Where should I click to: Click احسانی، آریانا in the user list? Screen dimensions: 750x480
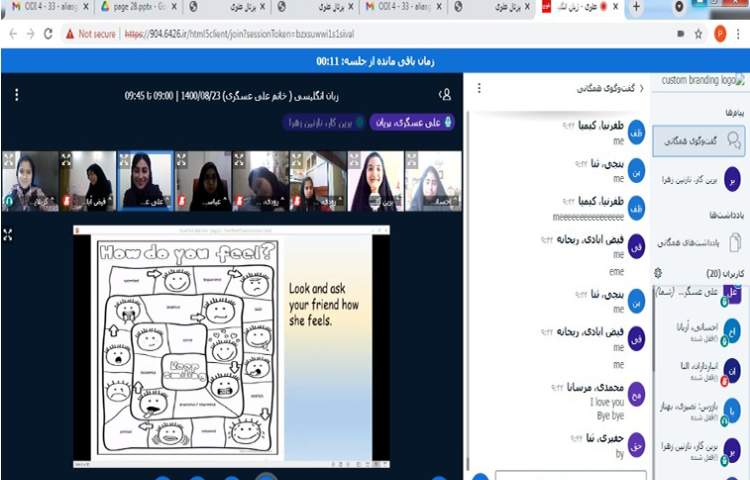point(699,330)
